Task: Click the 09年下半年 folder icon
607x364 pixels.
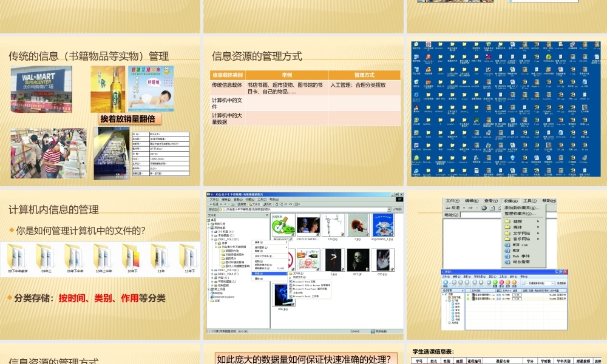Action: (x=75, y=258)
